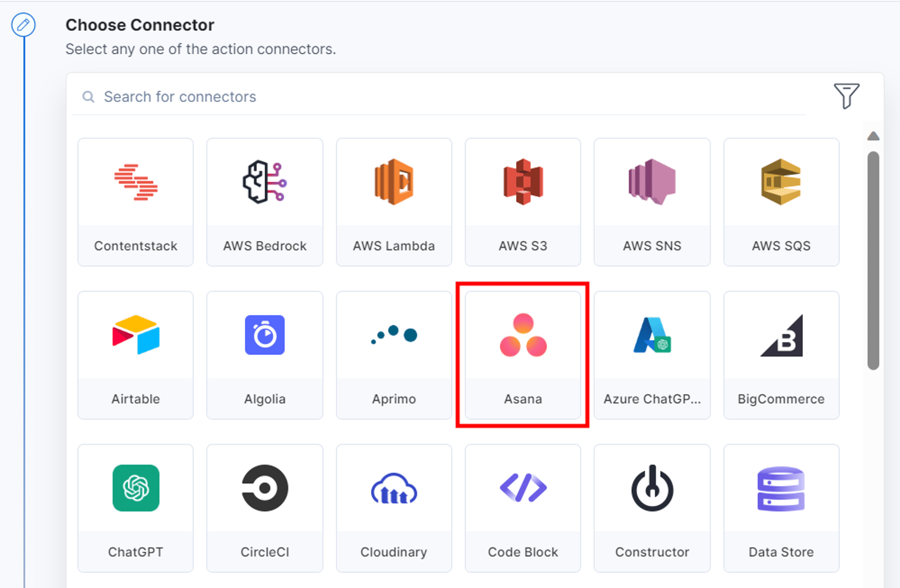Select the Code Block connector icon
Image resolution: width=900 pixels, height=588 pixels.
point(523,488)
